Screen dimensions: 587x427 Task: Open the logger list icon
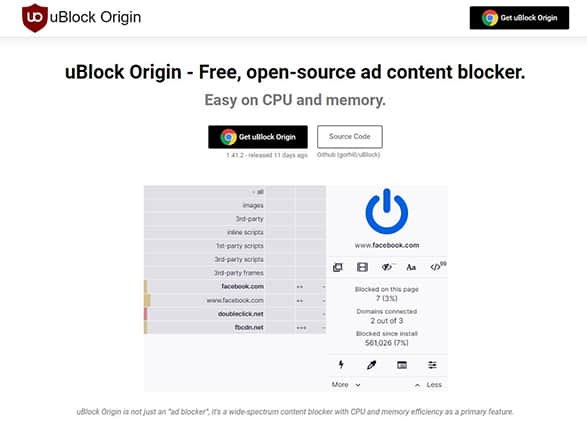click(x=402, y=365)
